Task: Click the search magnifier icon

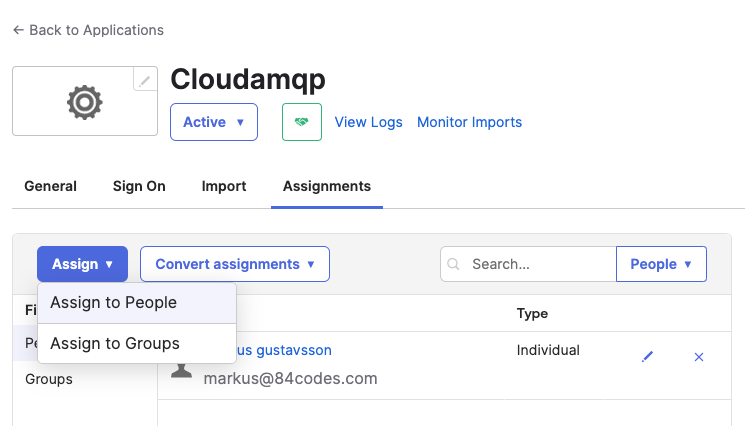Action: tap(453, 264)
